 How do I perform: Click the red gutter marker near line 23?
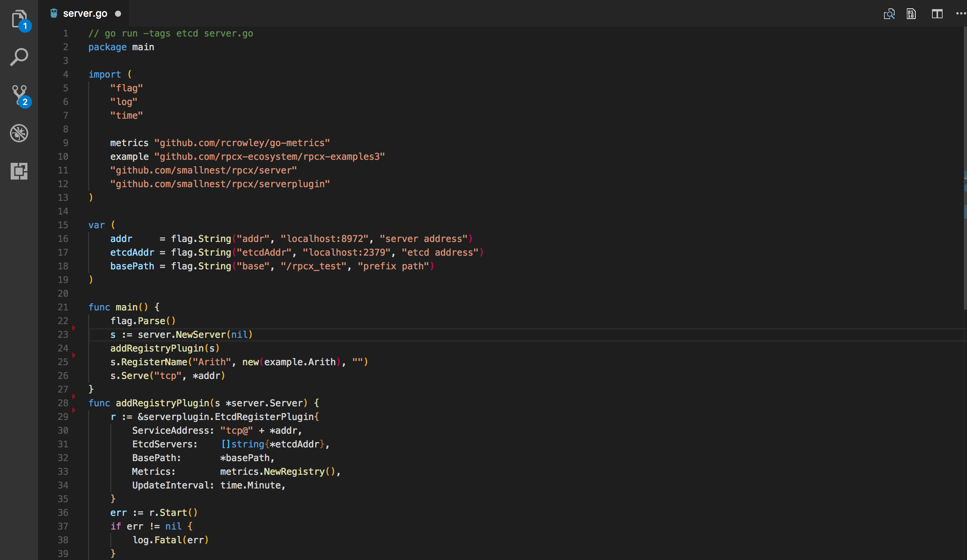point(74,328)
